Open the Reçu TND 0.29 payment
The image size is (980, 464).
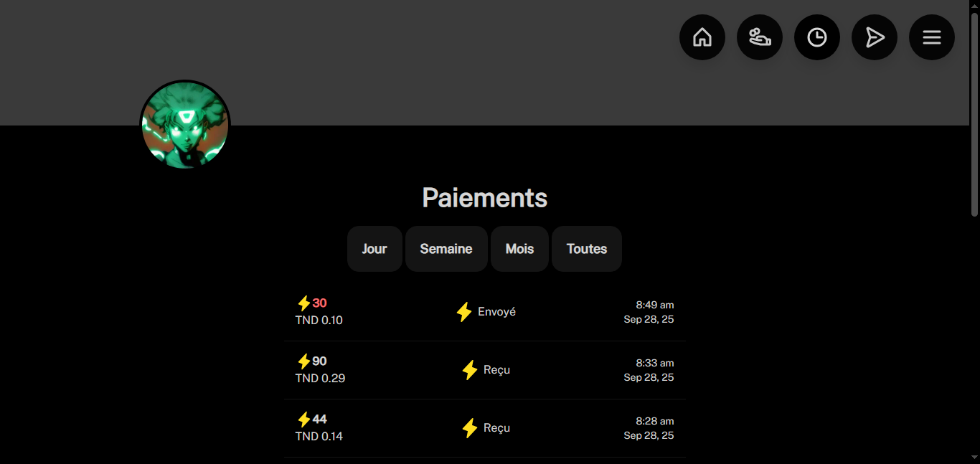[485, 370]
